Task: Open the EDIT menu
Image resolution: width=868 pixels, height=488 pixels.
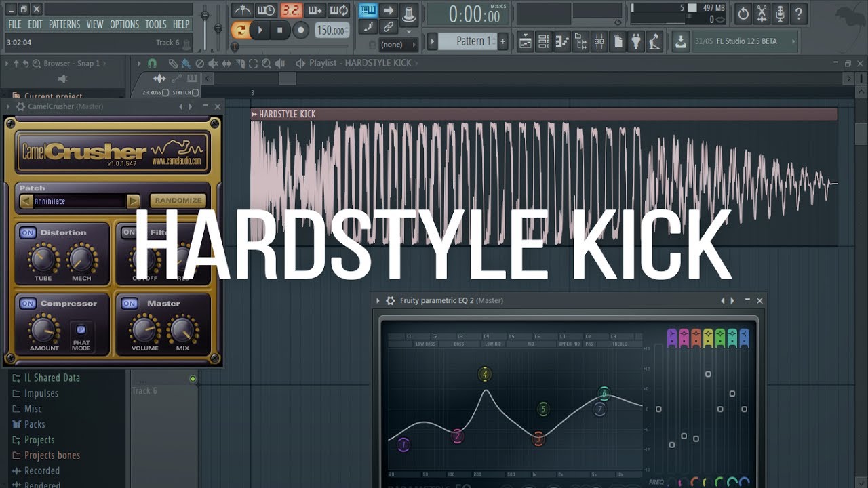Action: coord(35,24)
